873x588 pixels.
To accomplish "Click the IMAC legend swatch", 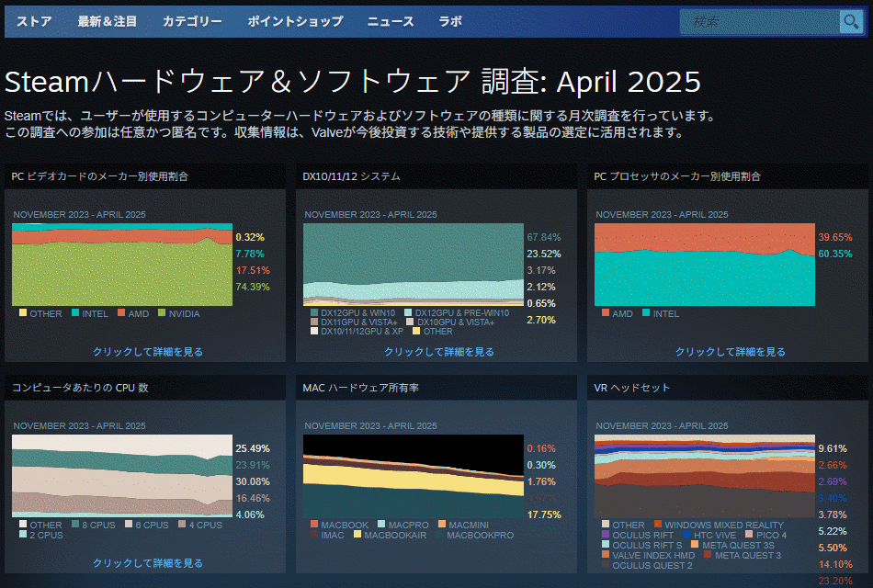I will point(314,534).
